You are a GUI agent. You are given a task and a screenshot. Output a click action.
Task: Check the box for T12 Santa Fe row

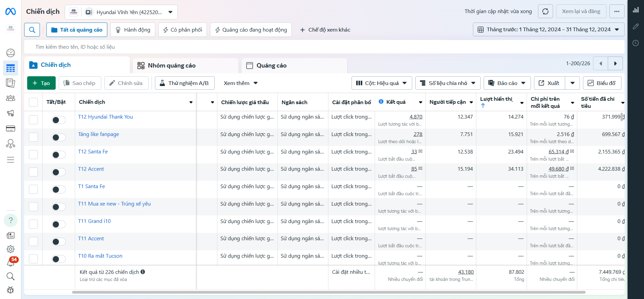coord(34,155)
